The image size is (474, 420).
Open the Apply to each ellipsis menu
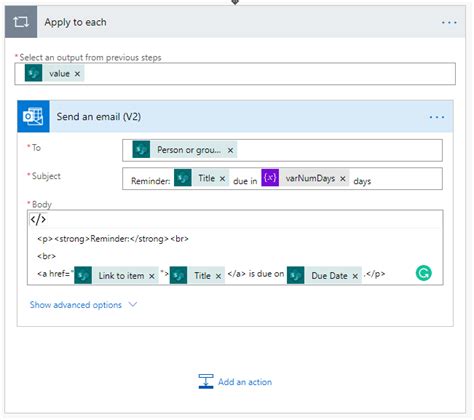449,22
